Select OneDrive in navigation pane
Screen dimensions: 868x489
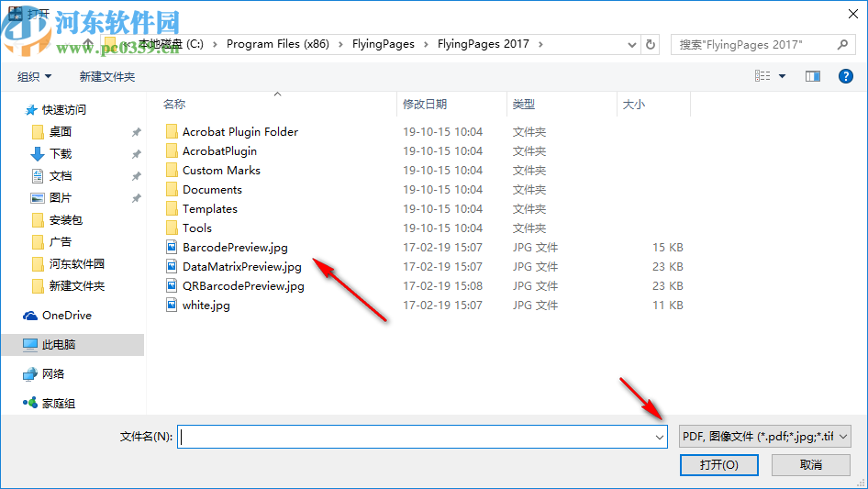click(66, 315)
